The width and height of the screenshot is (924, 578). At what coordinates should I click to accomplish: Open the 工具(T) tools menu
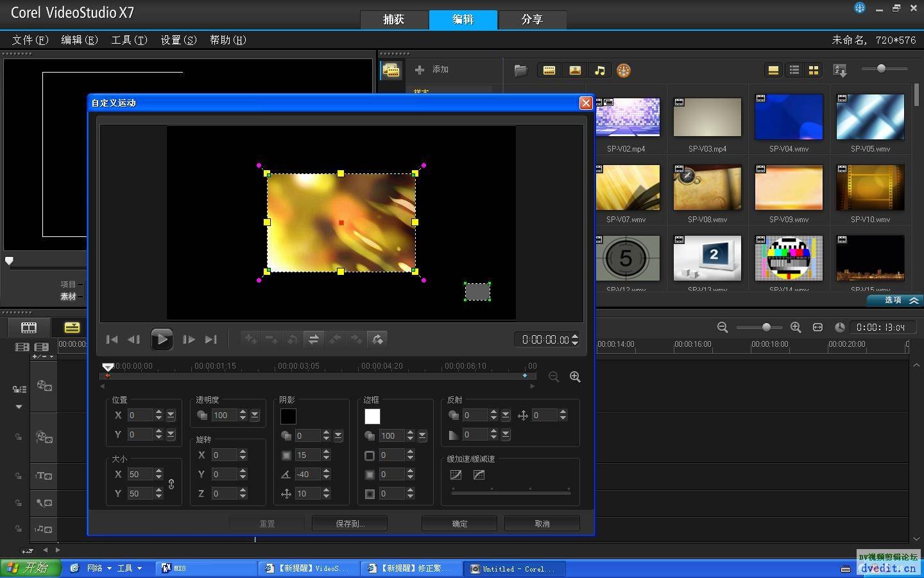(x=129, y=40)
